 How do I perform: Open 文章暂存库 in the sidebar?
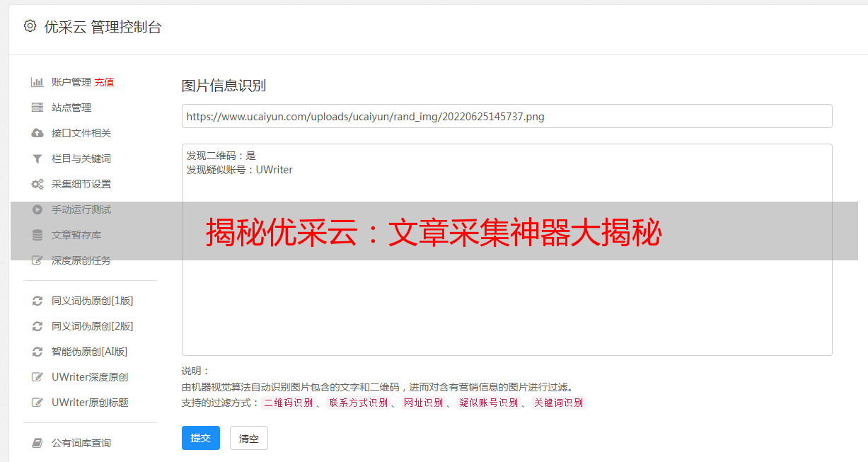coord(76,235)
